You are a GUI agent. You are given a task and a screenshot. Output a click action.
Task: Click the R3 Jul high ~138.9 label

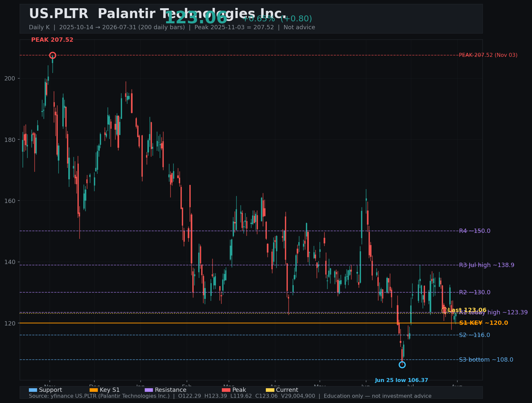[x=486, y=265]
